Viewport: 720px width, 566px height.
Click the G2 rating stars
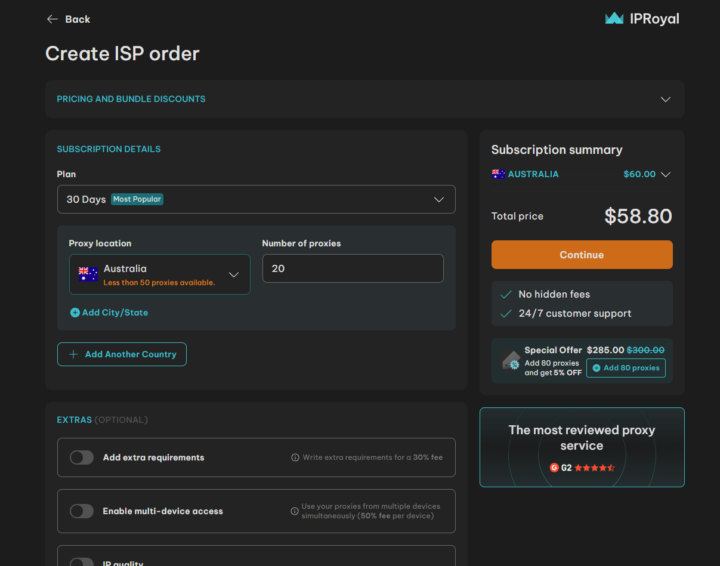click(x=596, y=467)
